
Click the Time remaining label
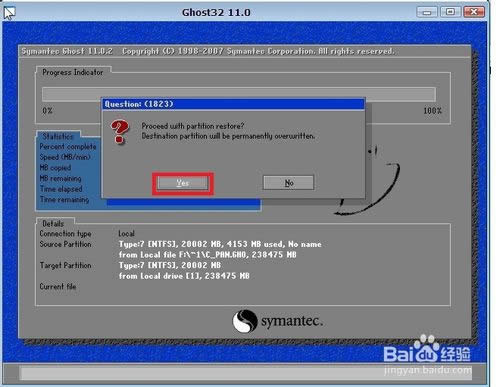click(x=64, y=200)
